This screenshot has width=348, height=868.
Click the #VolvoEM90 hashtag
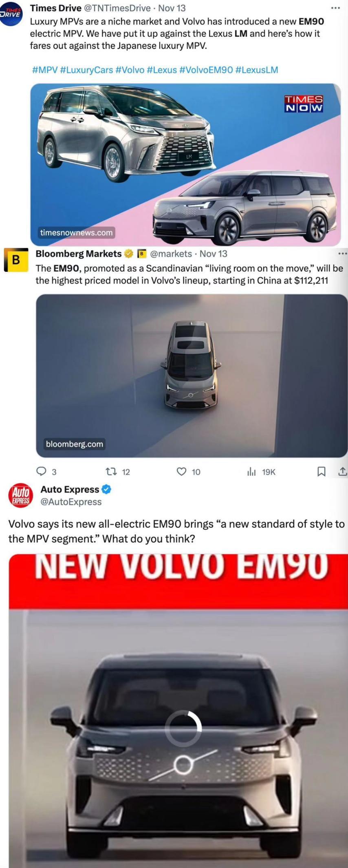206,70
